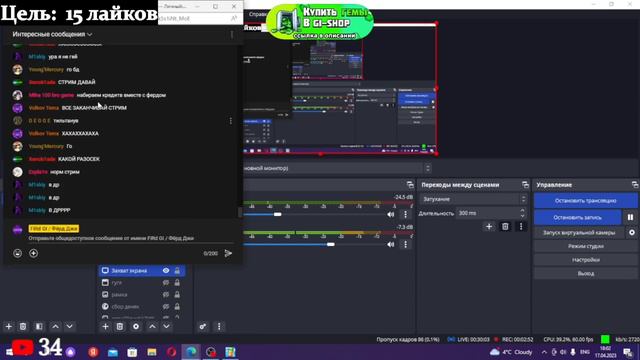Show the рамка source
This screenshot has height=360, width=640.
tap(166, 294)
